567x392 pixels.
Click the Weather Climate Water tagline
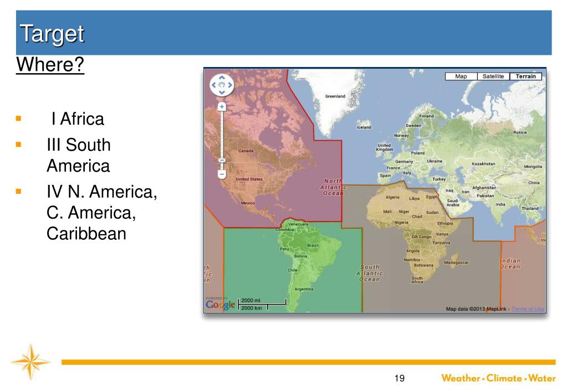click(498, 378)
